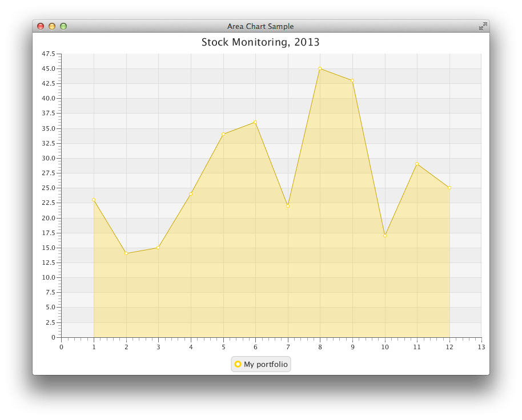Click the y-axis tick labeled 25.0
Screen dimensions: 522x420
[49, 188]
